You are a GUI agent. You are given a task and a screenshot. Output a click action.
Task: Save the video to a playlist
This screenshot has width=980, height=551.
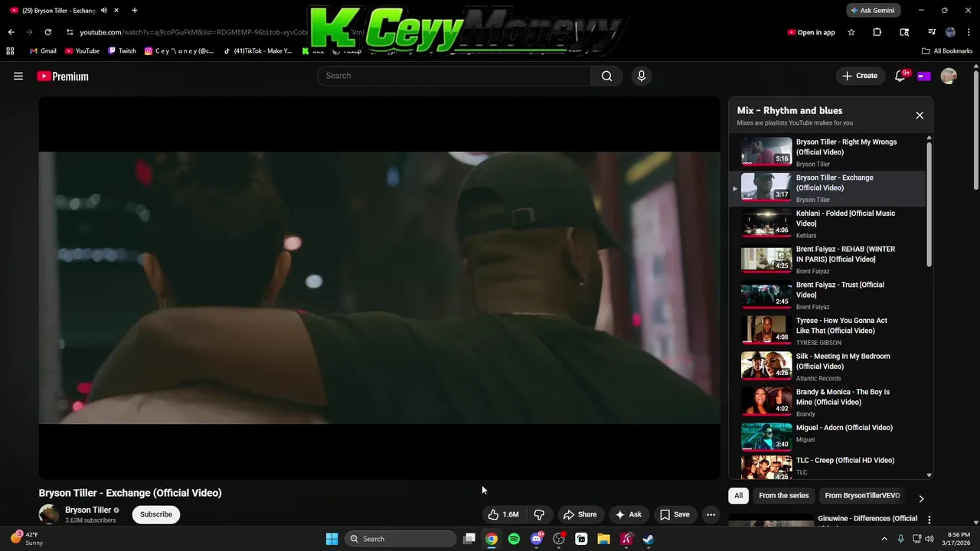[675, 514]
